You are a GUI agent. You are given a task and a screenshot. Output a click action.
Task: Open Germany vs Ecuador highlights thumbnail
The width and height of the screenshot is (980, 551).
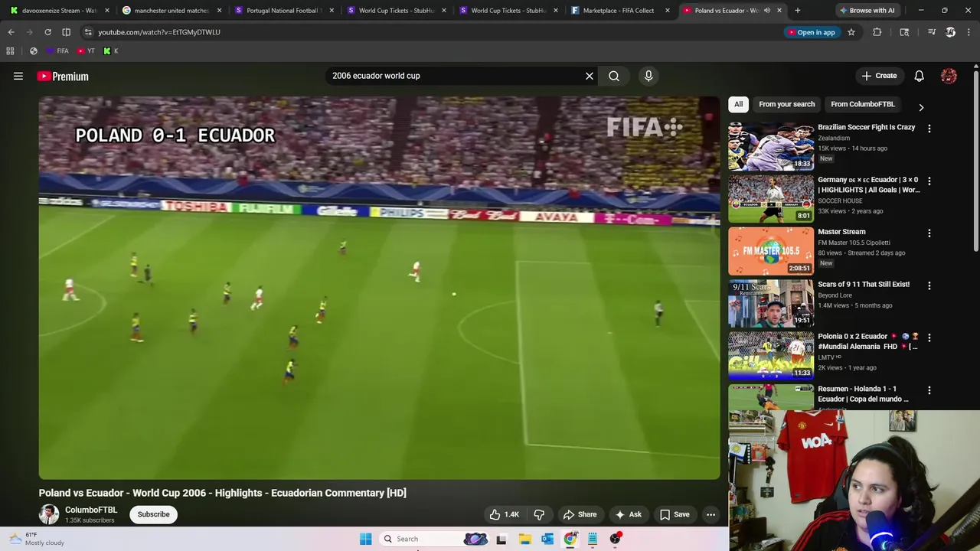click(x=771, y=198)
